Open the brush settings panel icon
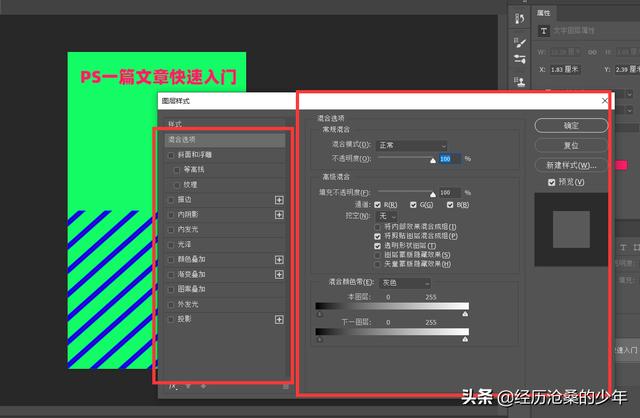The width and height of the screenshot is (640, 418). (520, 41)
